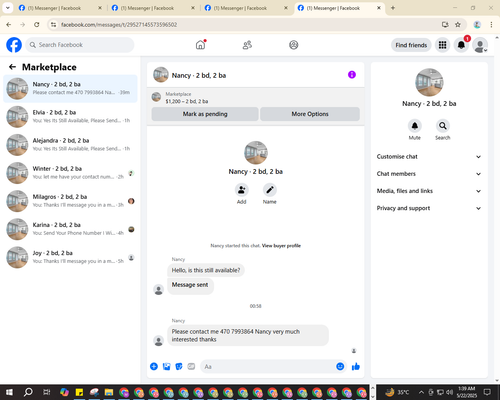This screenshot has height=400, width=500.
Task: Open Nancy conversation in the list
Action: 70,89
